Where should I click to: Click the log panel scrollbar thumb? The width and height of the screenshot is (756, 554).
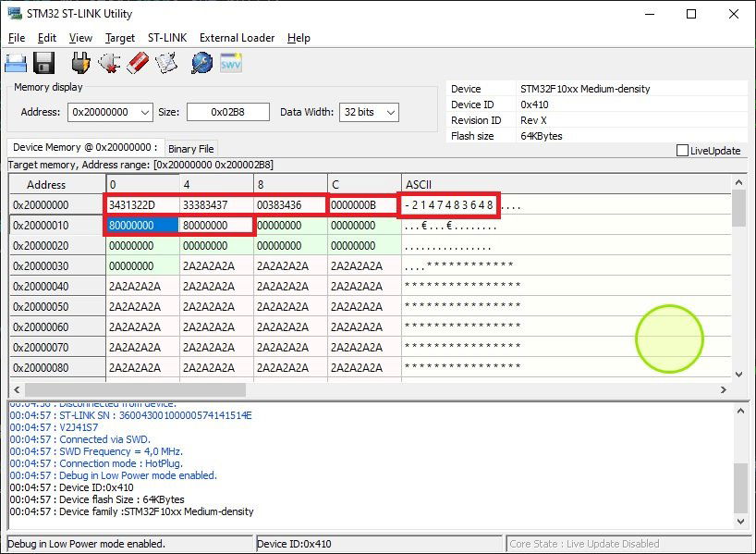click(740, 487)
